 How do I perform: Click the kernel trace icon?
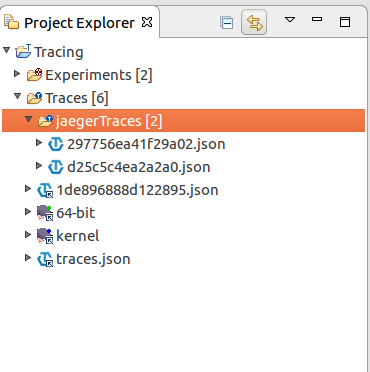pyautogui.click(x=45, y=236)
